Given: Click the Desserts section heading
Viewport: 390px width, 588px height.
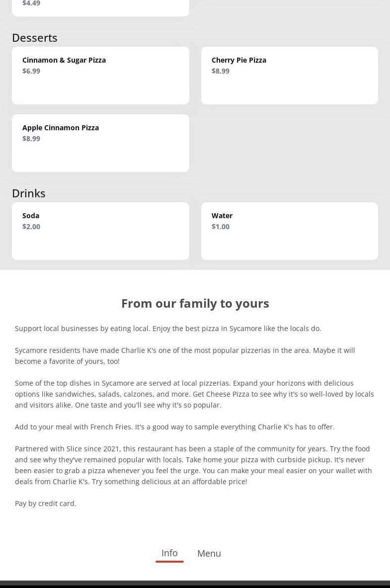Looking at the screenshot, I should (35, 38).
